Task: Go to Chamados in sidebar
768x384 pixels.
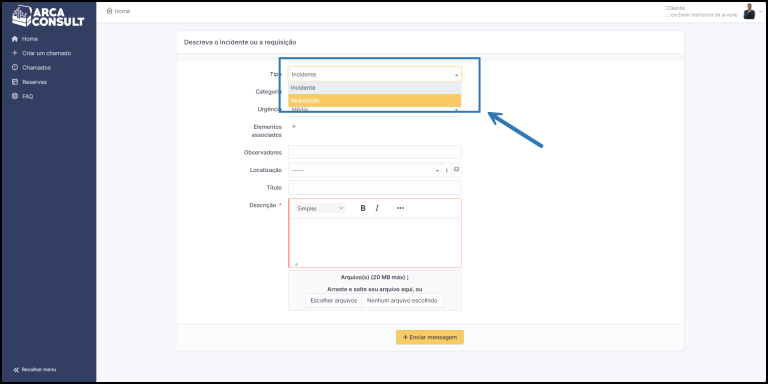Action: point(31,68)
